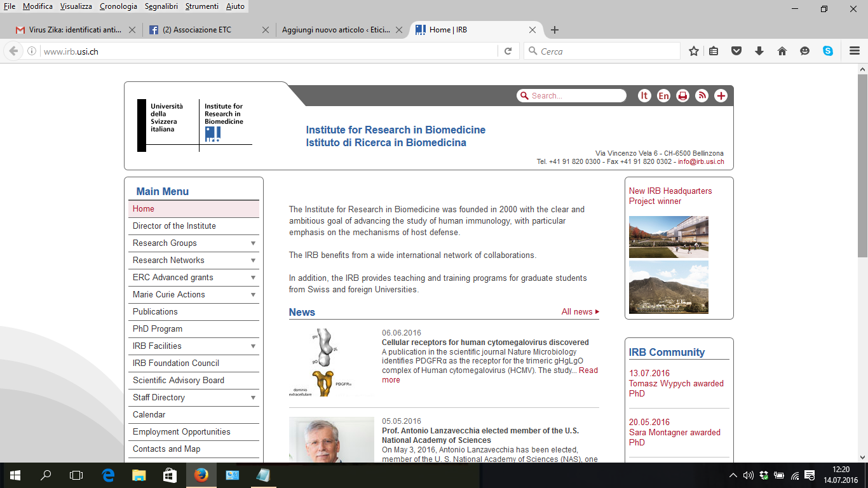
Task: Open the File menu
Action: pos(10,6)
